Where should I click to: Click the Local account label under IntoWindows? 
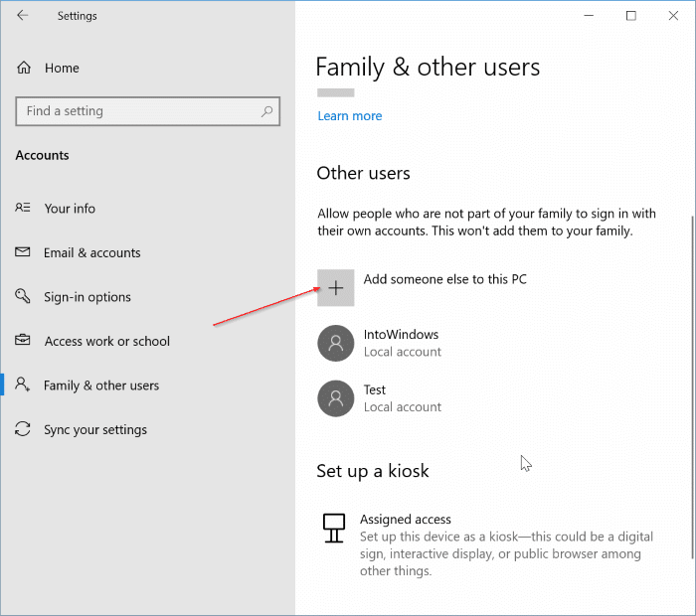click(403, 352)
